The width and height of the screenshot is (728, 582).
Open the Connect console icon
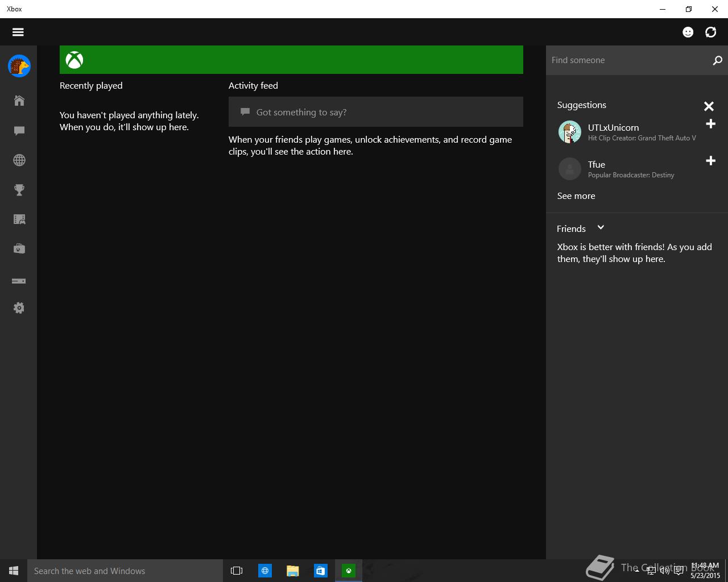pyautogui.click(x=19, y=281)
